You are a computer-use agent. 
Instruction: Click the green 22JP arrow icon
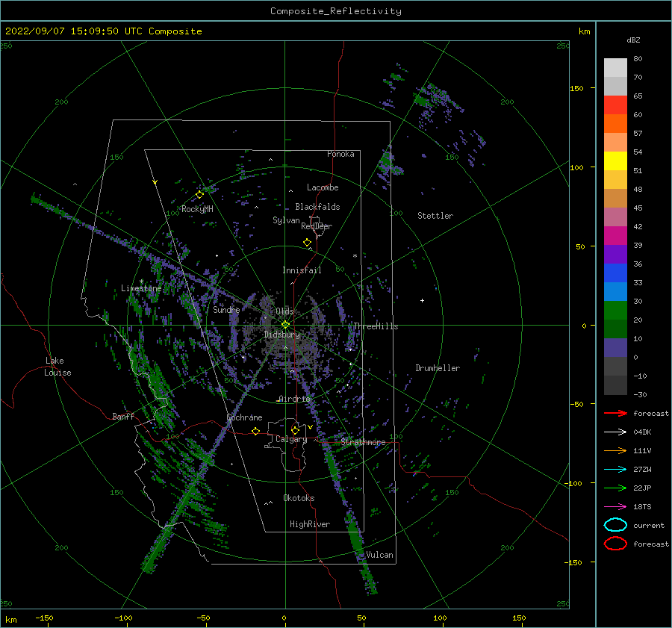coord(615,488)
